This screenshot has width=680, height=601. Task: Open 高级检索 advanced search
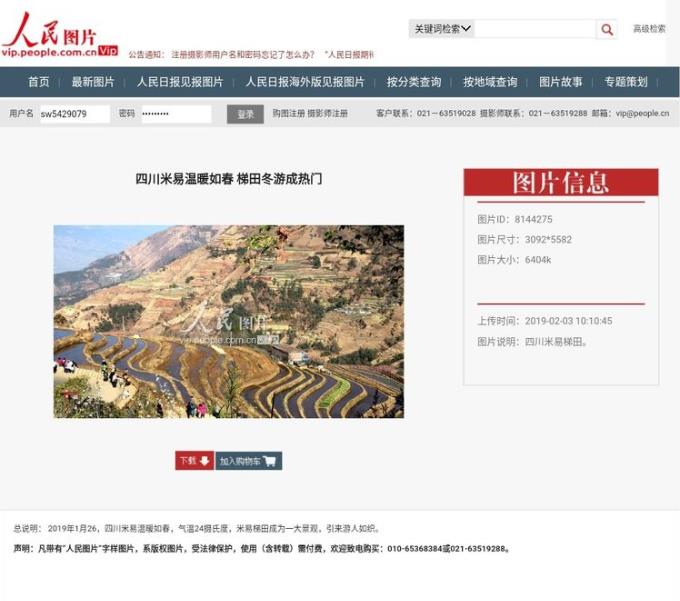click(649, 29)
